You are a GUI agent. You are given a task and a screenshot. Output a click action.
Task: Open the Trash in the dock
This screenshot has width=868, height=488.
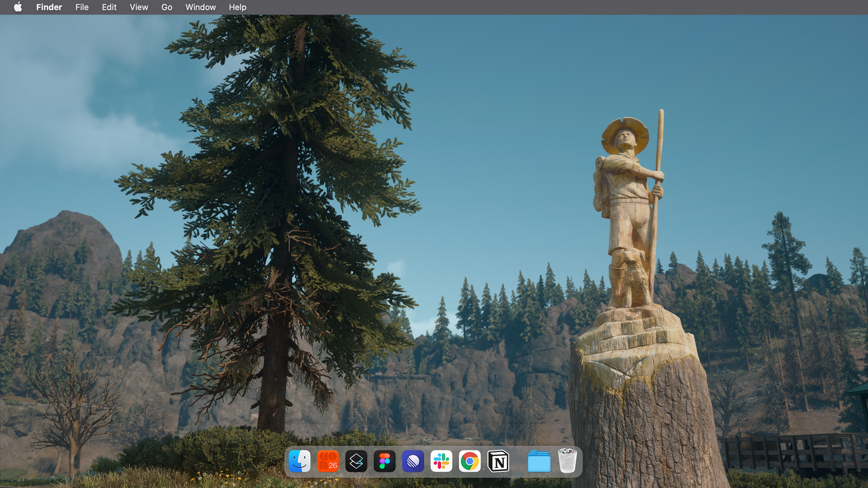pos(567,461)
